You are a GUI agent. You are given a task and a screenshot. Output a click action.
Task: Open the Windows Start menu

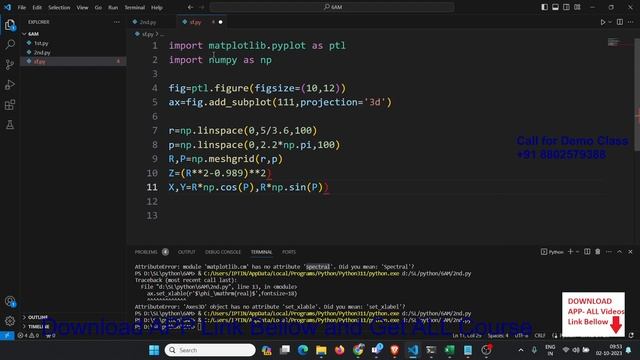(154, 350)
